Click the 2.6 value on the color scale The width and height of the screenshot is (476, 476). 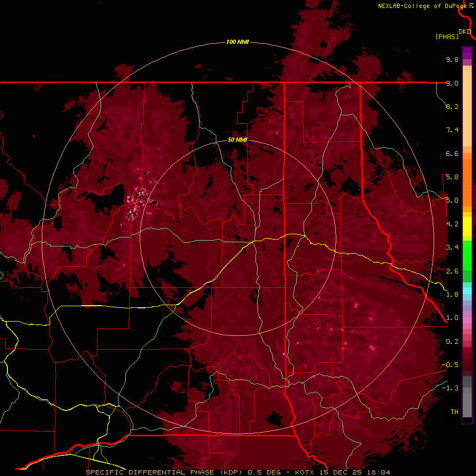click(452, 271)
